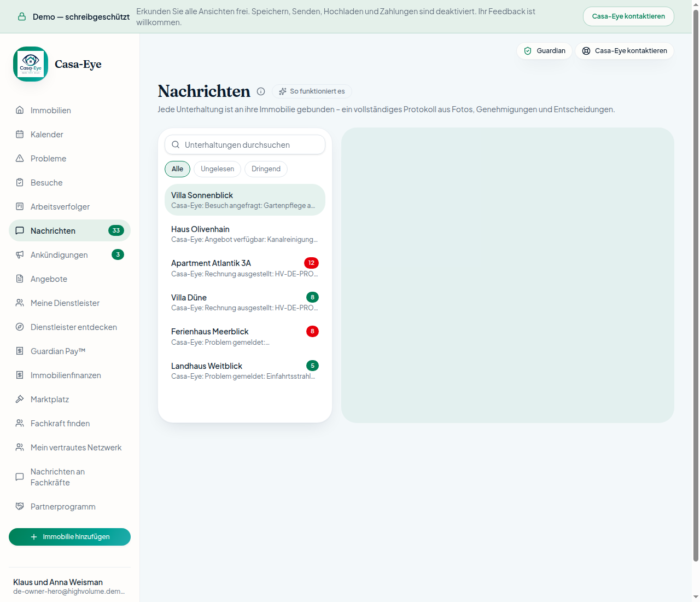Select the Alle filter chip
700x602 pixels.
click(178, 169)
